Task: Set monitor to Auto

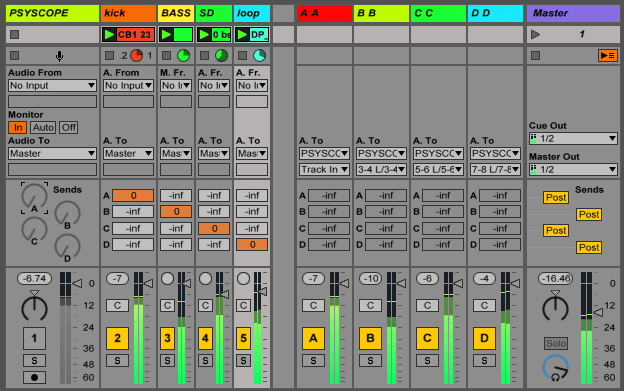Action: pos(43,127)
